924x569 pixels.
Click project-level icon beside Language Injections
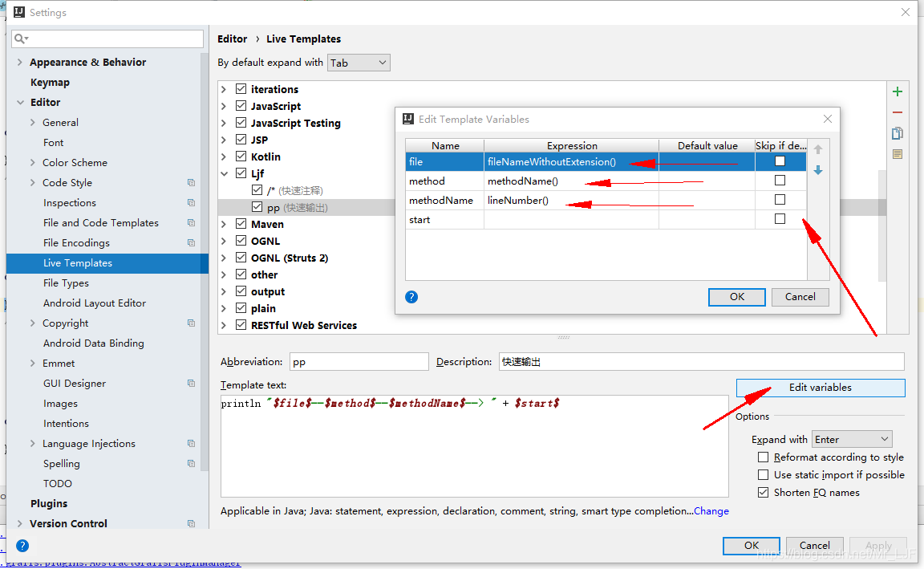[191, 444]
